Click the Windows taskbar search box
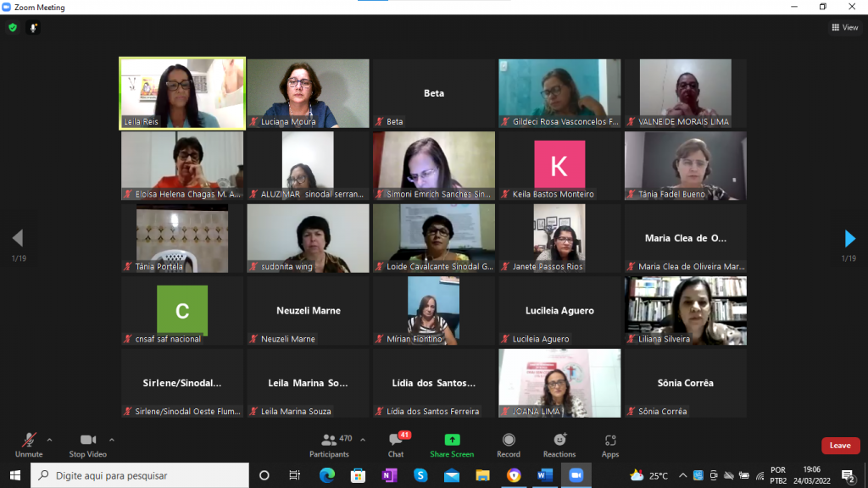Screen dimensions: 868x488 [x=140, y=475]
